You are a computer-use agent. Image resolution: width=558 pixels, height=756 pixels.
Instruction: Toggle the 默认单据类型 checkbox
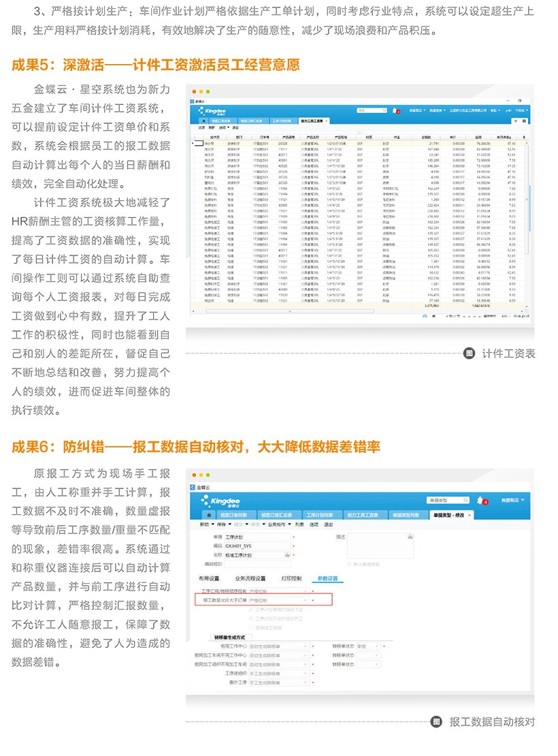[x=349, y=565]
